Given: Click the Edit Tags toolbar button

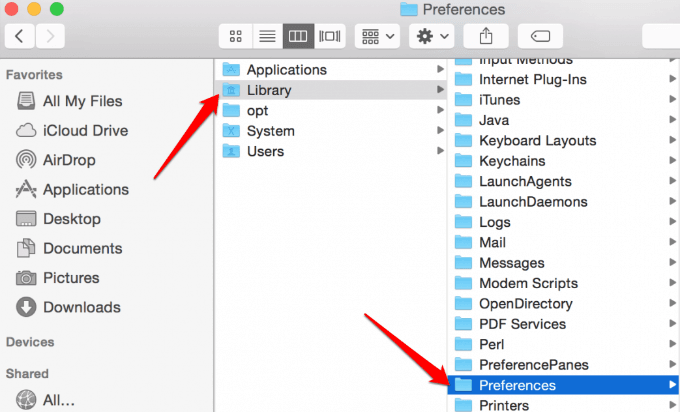Looking at the screenshot, I should click(540, 36).
